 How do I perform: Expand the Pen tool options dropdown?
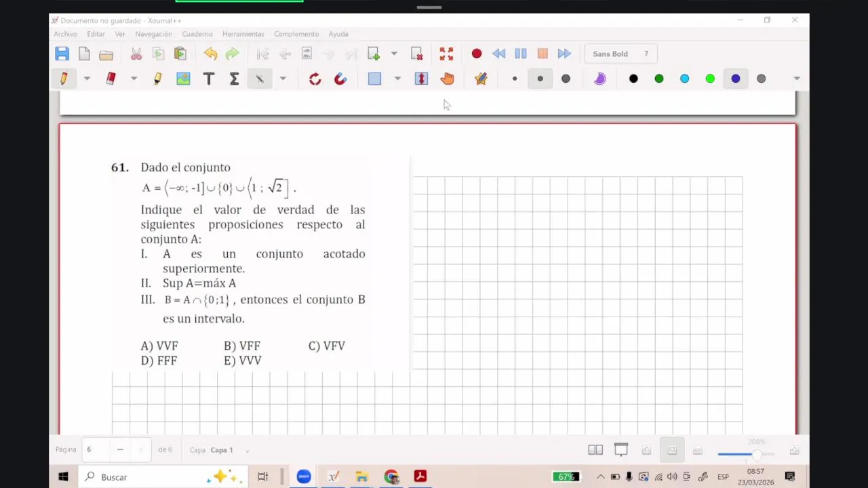87,79
